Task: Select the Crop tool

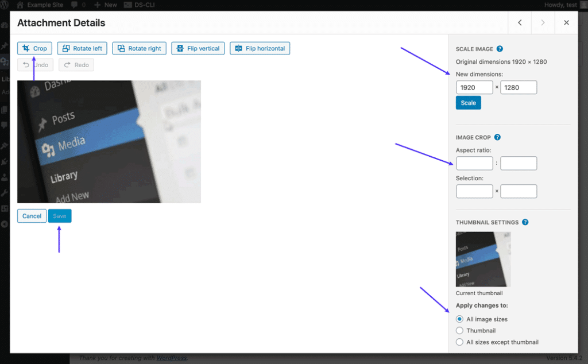Action: coord(34,48)
